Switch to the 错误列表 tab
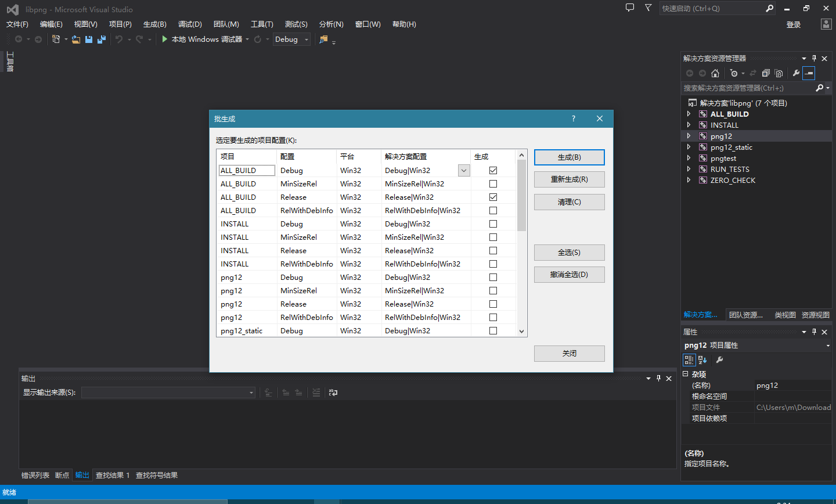The image size is (836, 504). coord(35,476)
